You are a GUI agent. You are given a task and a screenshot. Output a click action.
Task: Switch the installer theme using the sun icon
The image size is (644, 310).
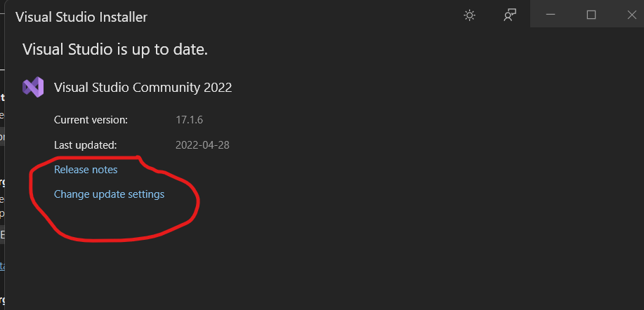click(x=470, y=15)
